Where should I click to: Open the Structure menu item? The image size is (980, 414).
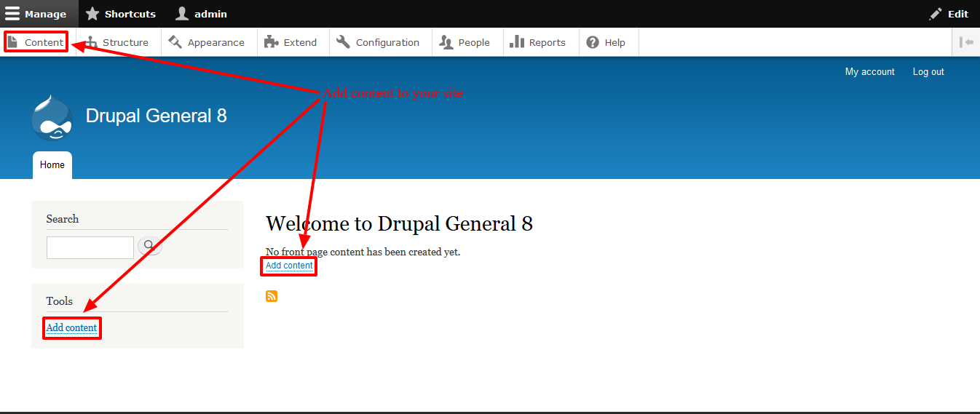tap(117, 42)
